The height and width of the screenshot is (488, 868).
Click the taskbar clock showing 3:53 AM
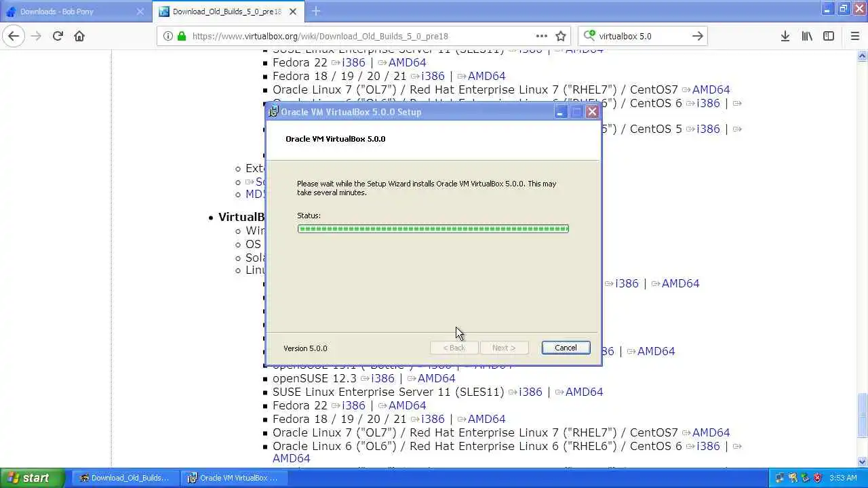pyautogui.click(x=843, y=478)
